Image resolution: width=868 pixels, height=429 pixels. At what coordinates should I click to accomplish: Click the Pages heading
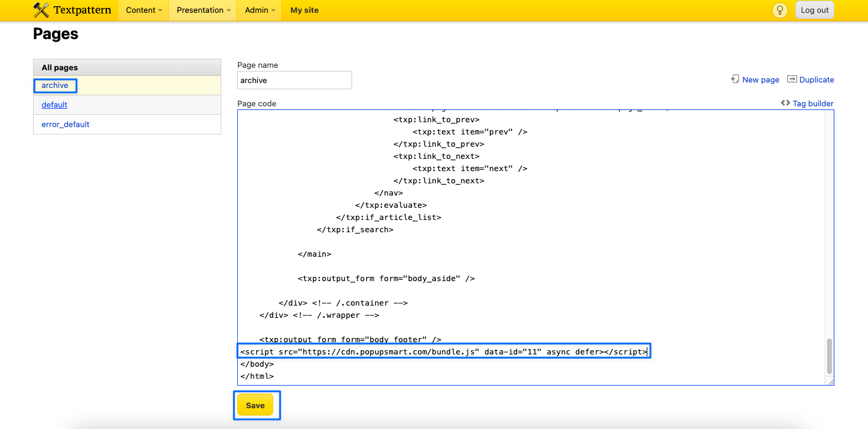pyautogui.click(x=56, y=34)
